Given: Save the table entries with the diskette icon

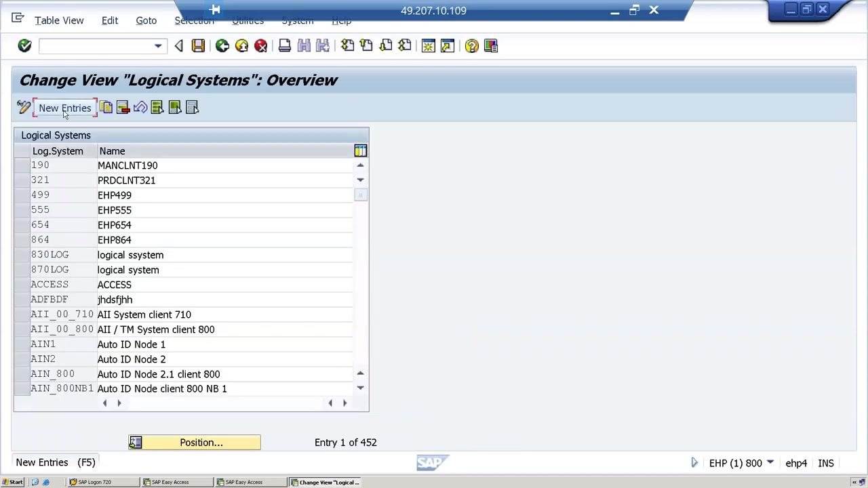Looking at the screenshot, I should pyautogui.click(x=198, y=45).
